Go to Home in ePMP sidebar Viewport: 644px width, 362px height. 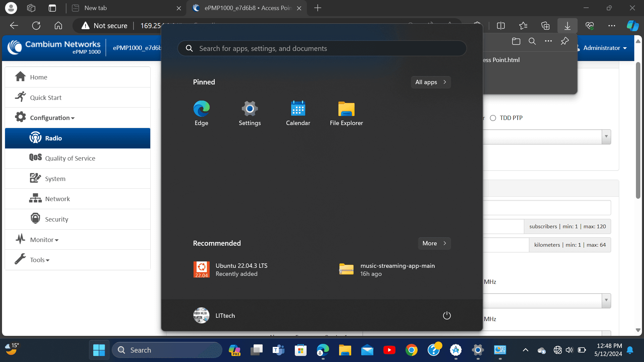pos(77,77)
